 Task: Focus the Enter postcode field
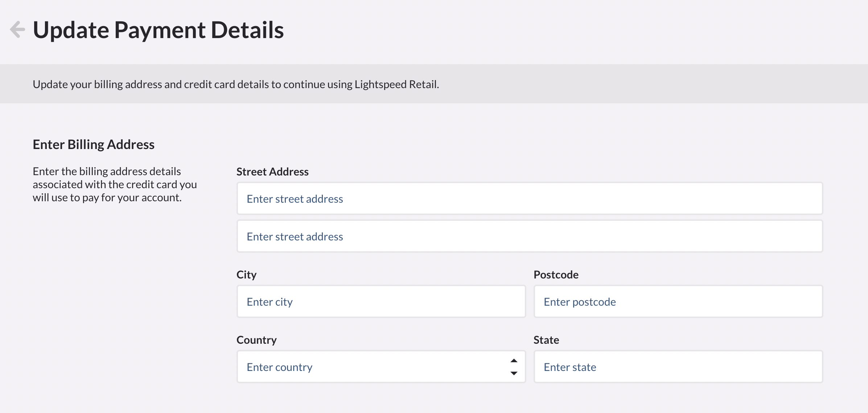coord(678,301)
